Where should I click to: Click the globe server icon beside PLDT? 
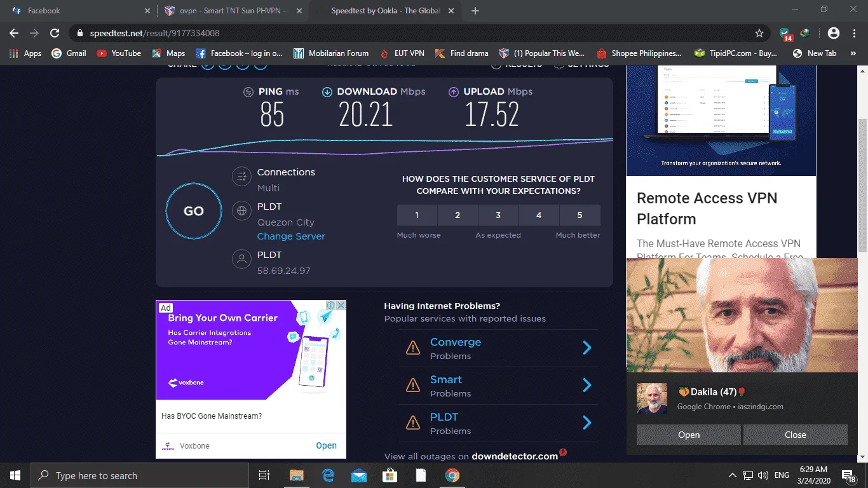point(241,211)
